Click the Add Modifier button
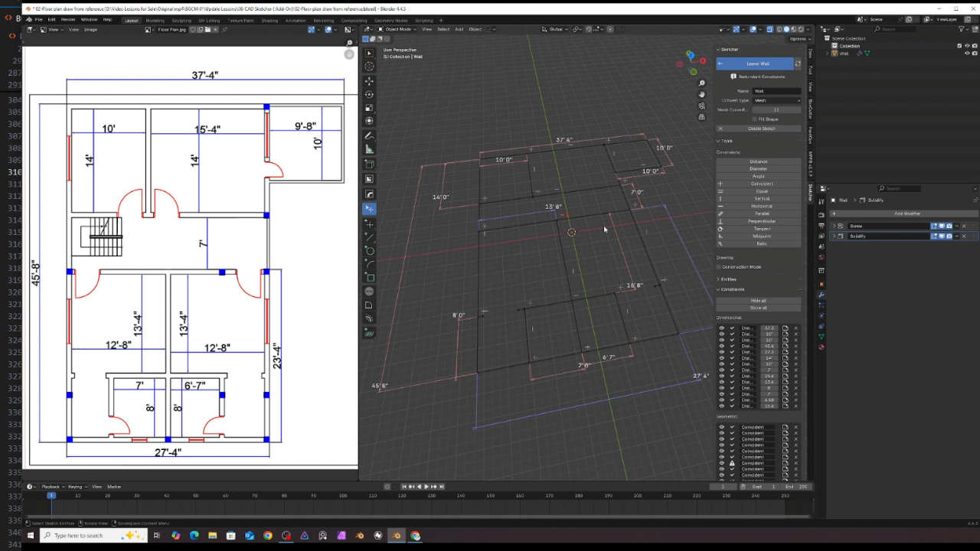Image resolution: width=980 pixels, height=551 pixels. [906, 214]
